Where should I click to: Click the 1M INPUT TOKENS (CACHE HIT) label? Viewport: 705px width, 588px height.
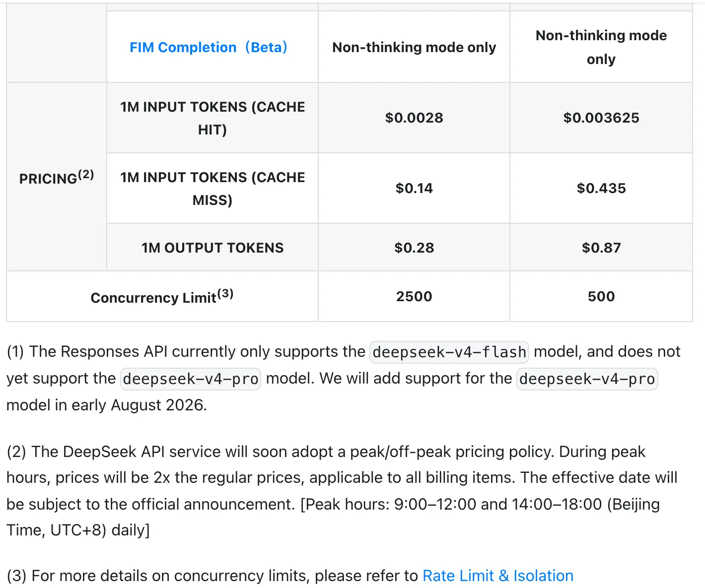click(212, 118)
